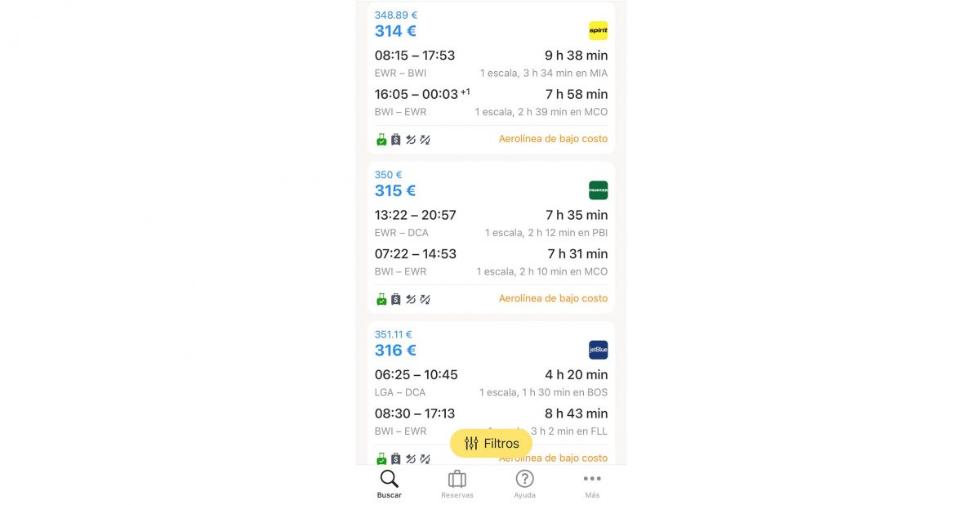Click the paid checked bag icon on Frontier flight
The image size is (980, 505).
point(396,299)
